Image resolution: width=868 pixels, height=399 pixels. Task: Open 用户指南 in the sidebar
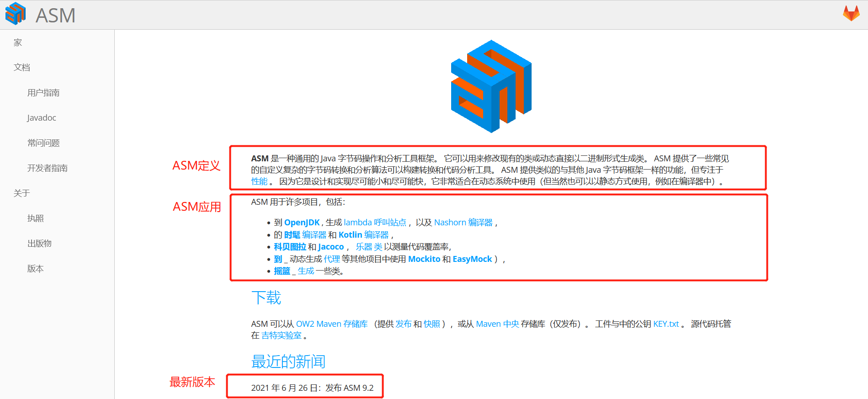click(43, 93)
